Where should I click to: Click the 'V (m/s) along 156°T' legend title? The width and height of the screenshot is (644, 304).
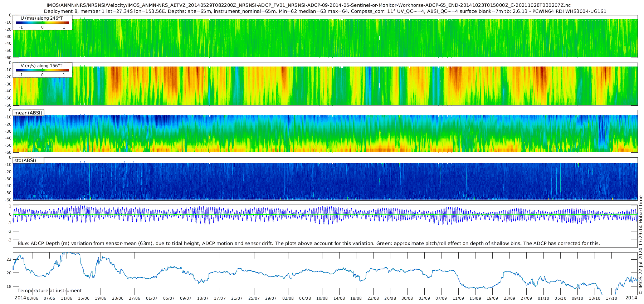tap(42, 66)
